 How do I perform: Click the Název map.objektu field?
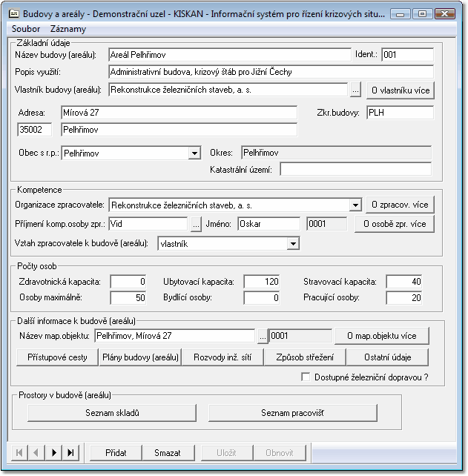tap(174, 336)
